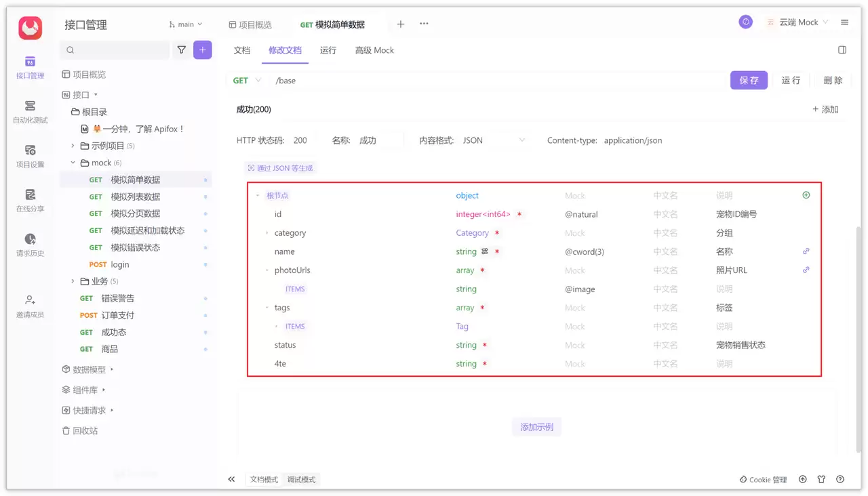Toggle the required asterisk for status field
The height and width of the screenshot is (496, 868).
485,346
